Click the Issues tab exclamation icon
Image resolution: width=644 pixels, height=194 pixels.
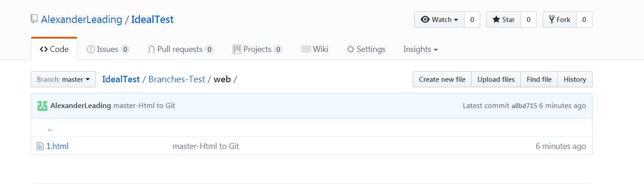(90, 49)
